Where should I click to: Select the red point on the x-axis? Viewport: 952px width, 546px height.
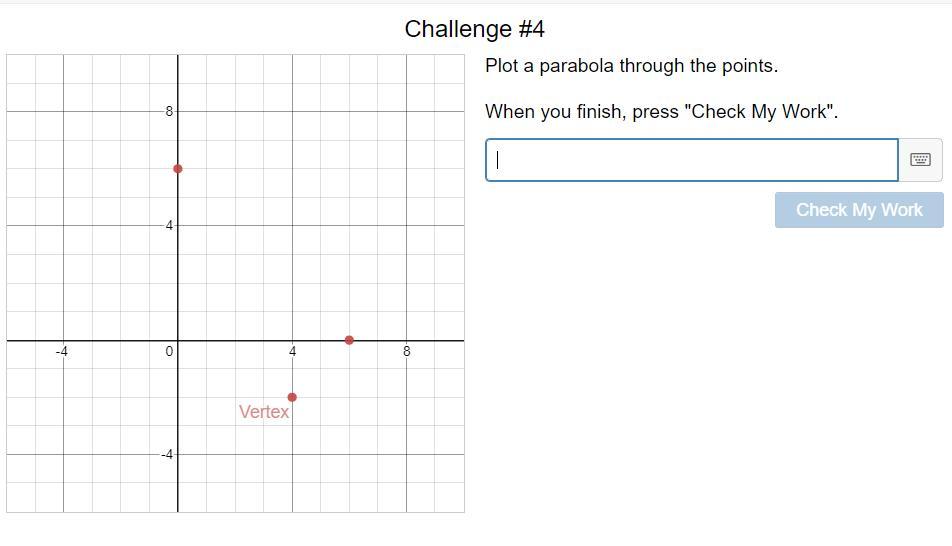pos(349,340)
